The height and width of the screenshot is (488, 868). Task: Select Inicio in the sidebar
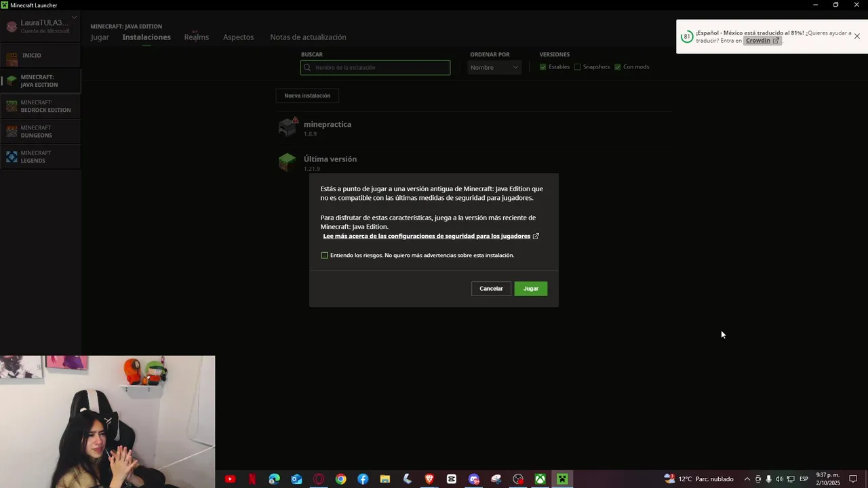(x=41, y=56)
